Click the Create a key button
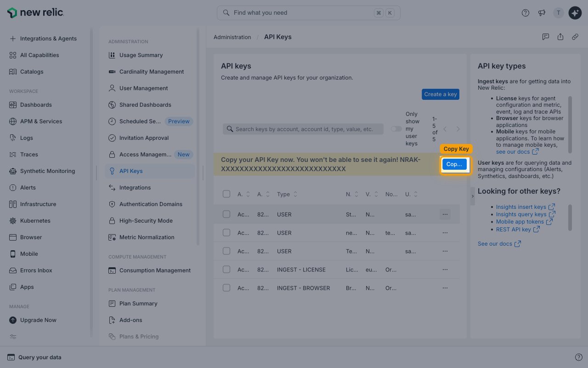Viewport: 588px width, 368px height. (441, 94)
